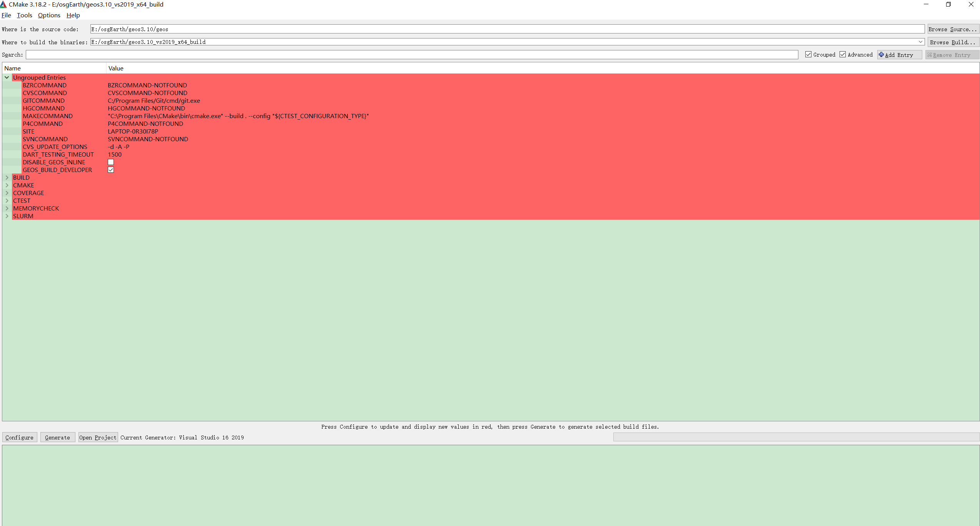980x526 pixels.
Task: Click the Configure button
Action: [x=20, y=437]
